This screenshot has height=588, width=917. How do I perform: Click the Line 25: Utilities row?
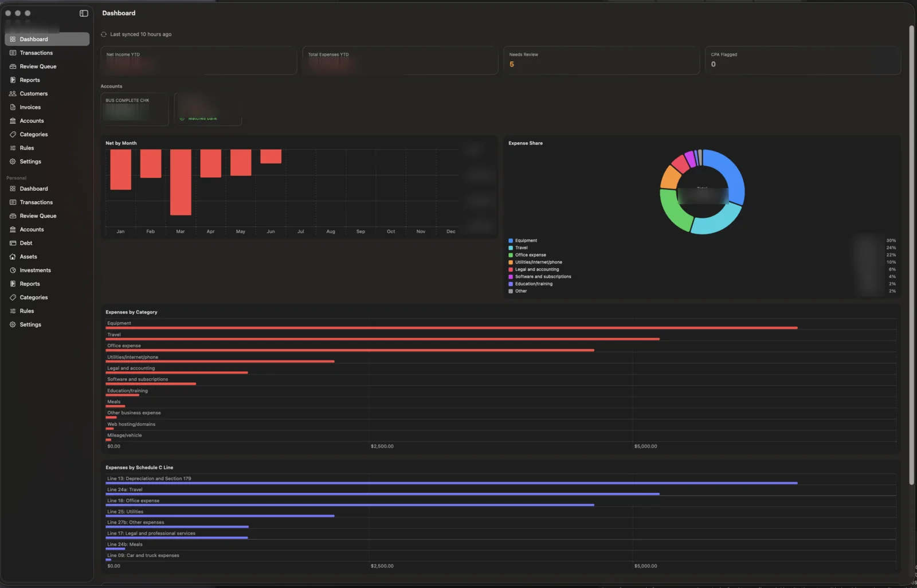pos(501,513)
